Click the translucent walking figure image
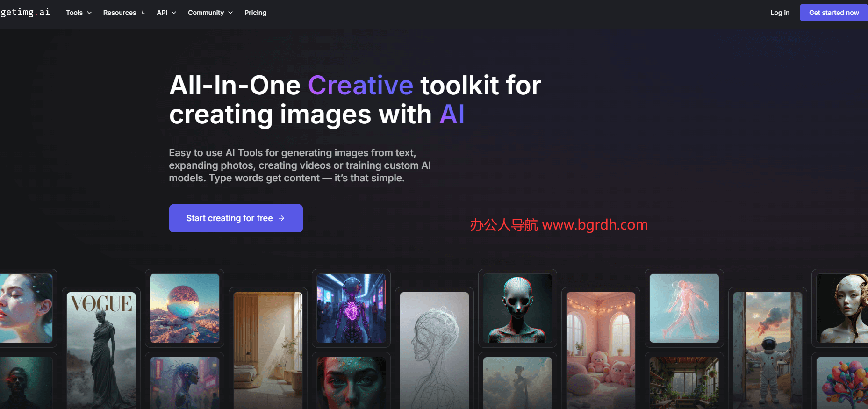Image resolution: width=868 pixels, height=409 pixels. coord(684,308)
